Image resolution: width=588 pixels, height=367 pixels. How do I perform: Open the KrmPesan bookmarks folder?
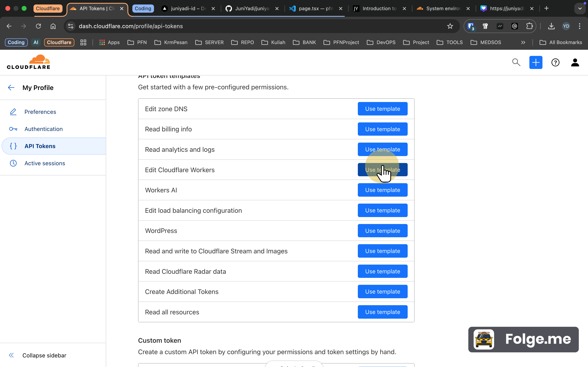point(171,42)
